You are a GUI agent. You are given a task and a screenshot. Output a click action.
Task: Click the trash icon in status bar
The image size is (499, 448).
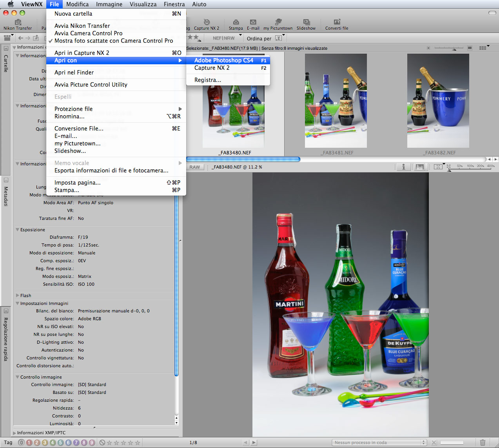point(483,442)
